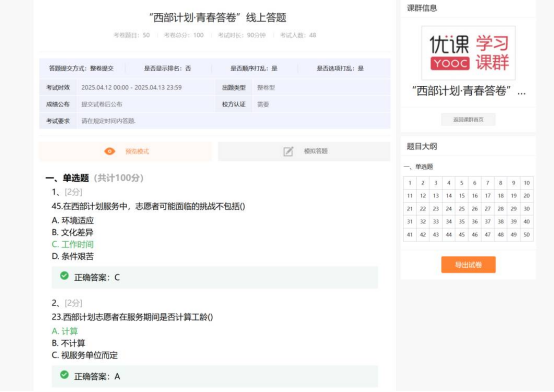Jump to question 10 in the outline grid
The height and width of the screenshot is (392, 554).
527,183
